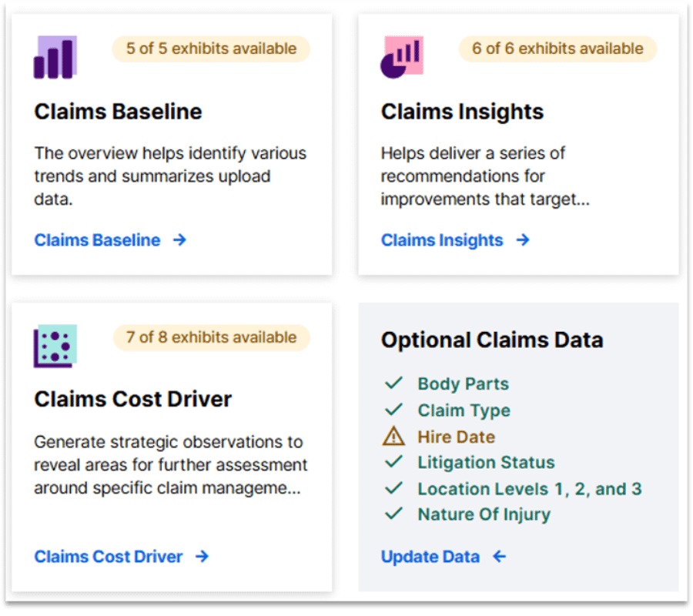The height and width of the screenshot is (616, 693).
Task: Open the Claims Insights link
Action: pyautogui.click(x=441, y=240)
